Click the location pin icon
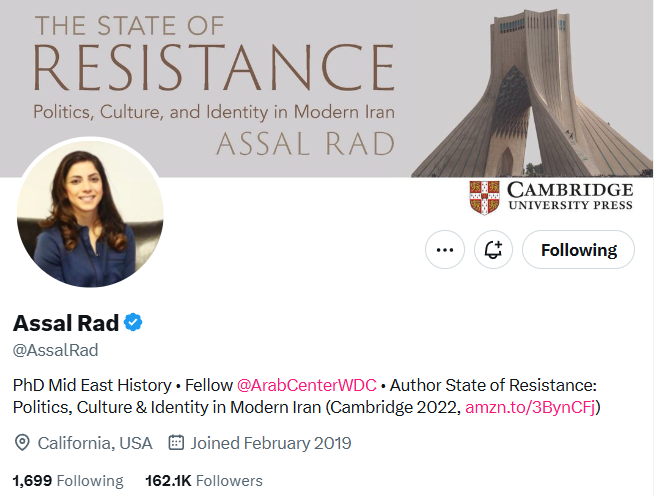The width and height of the screenshot is (658, 496). (x=22, y=442)
